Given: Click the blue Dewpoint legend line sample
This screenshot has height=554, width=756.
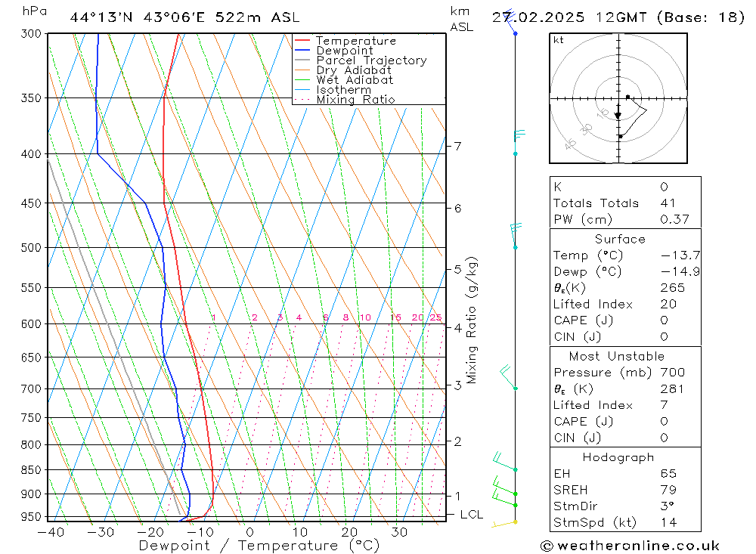Looking at the screenshot, I should [x=302, y=50].
